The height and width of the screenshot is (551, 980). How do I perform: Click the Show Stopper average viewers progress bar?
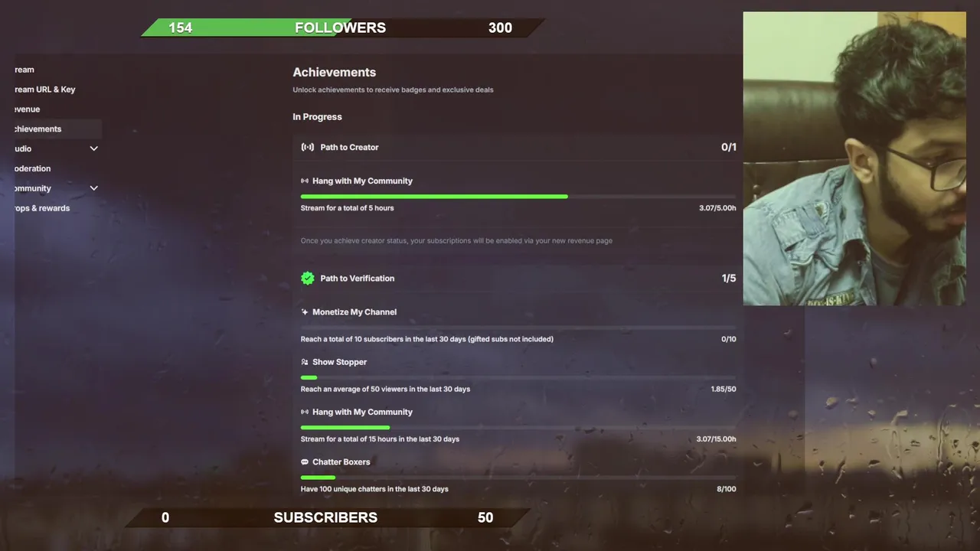pyautogui.click(x=518, y=377)
